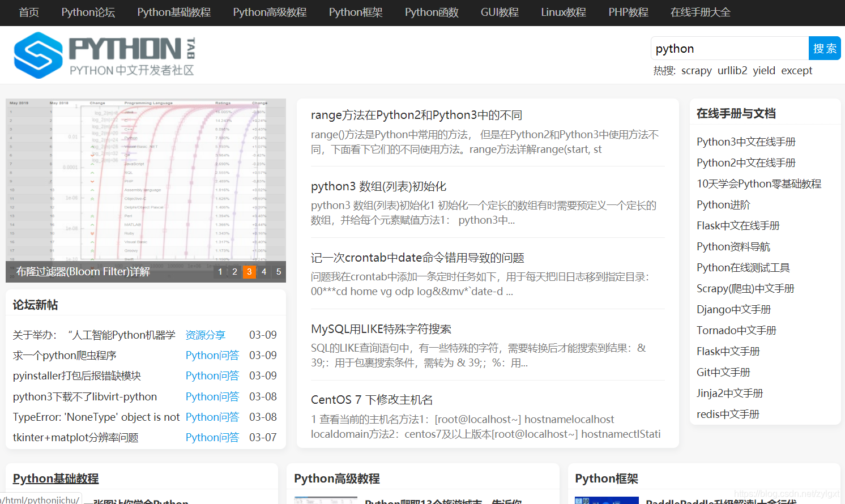
Task: Open the Python问答 forum category
Action: pyautogui.click(x=212, y=354)
